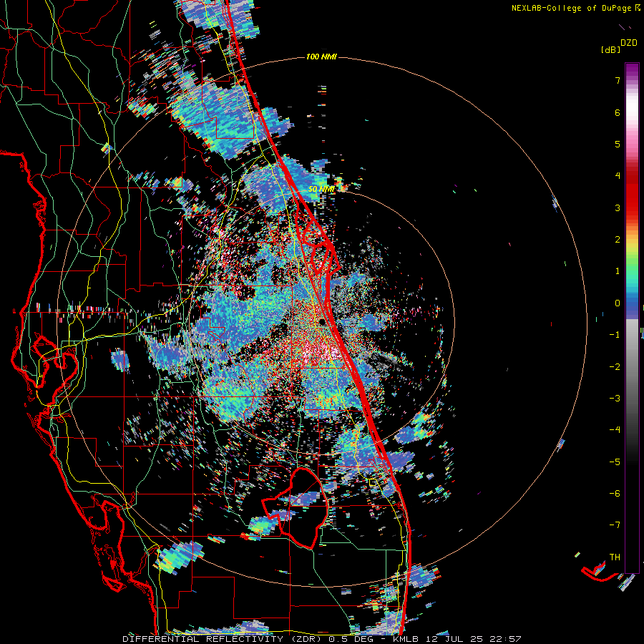
Task: Click the 22:57 timestamp
Action: (506, 639)
